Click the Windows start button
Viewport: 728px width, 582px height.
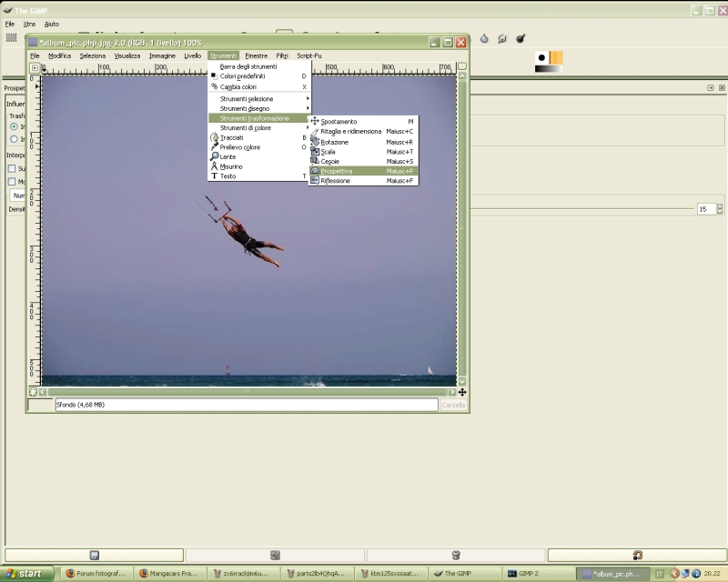click(29, 574)
